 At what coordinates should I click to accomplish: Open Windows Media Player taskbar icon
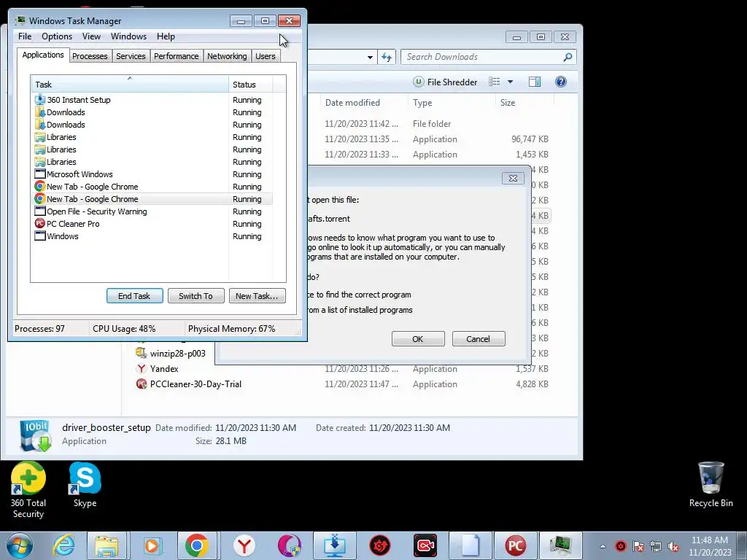152,545
